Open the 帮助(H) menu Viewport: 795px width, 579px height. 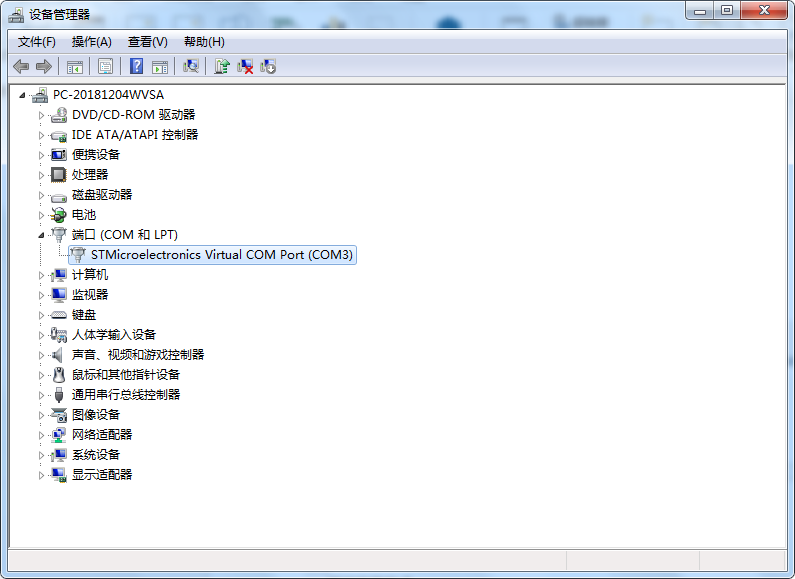tap(204, 42)
